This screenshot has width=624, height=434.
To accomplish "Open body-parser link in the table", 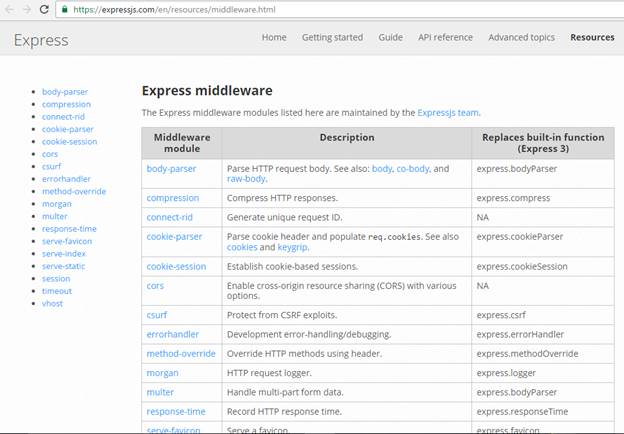I will coord(172,169).
